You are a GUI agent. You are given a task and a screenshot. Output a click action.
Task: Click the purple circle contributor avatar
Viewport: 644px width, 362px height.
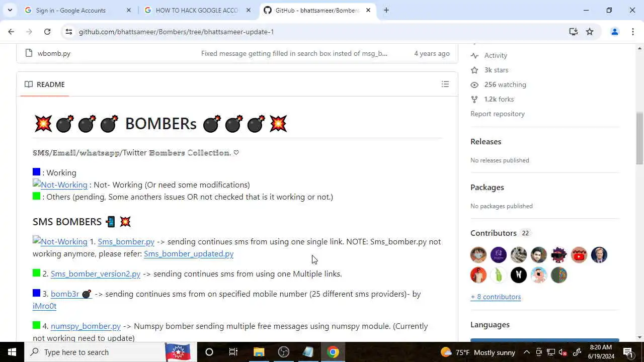[x=499, y=255]
